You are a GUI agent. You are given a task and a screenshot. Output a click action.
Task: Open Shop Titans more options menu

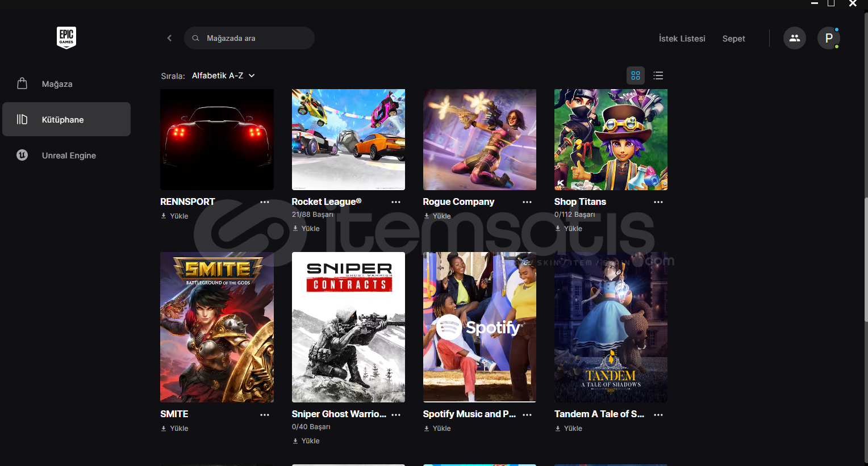point(658,202)
